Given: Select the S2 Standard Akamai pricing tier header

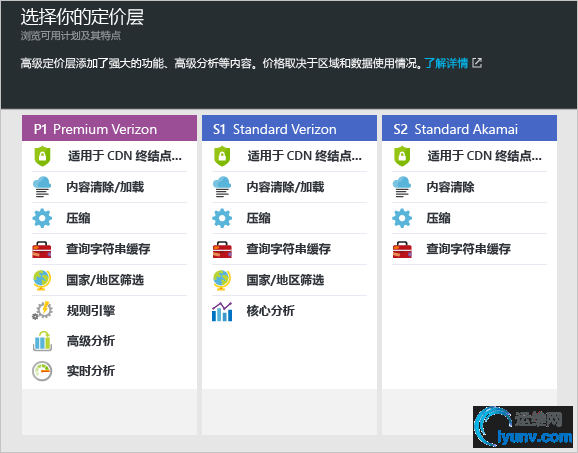Looking at the screenshot, I should click(469, 128).
